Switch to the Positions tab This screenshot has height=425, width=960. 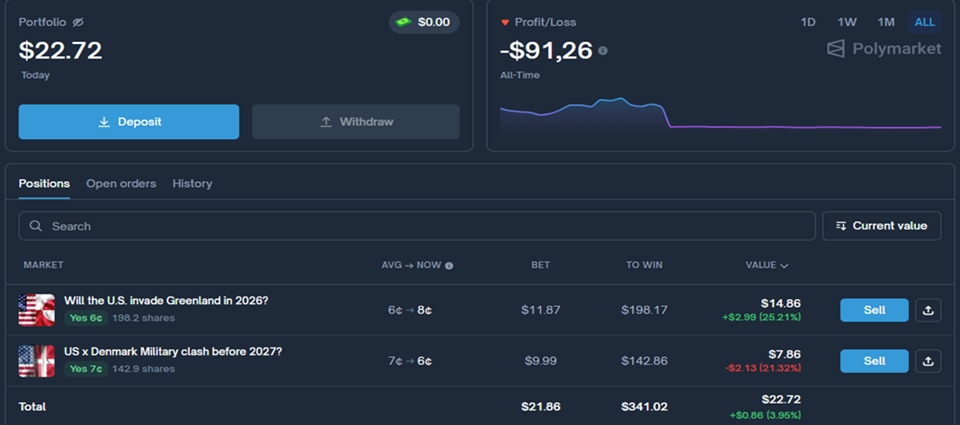tap(44, 184)
